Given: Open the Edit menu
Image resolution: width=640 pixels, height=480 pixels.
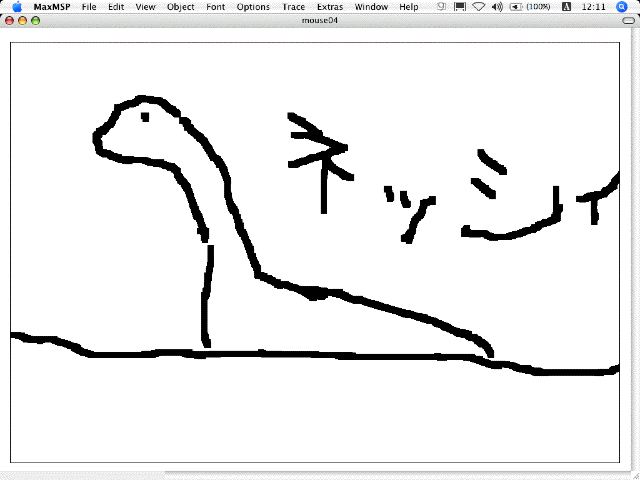Looking at the screenshot, I should pyautogui.click(x=116, y=7).
